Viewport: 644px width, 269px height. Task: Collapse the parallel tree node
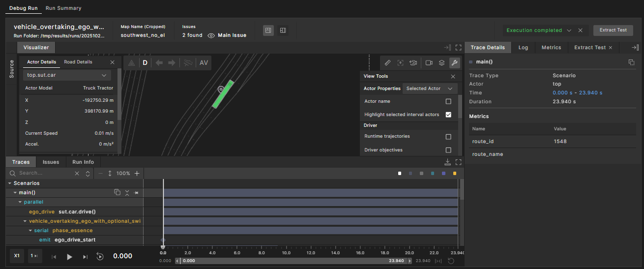(20, 202)
